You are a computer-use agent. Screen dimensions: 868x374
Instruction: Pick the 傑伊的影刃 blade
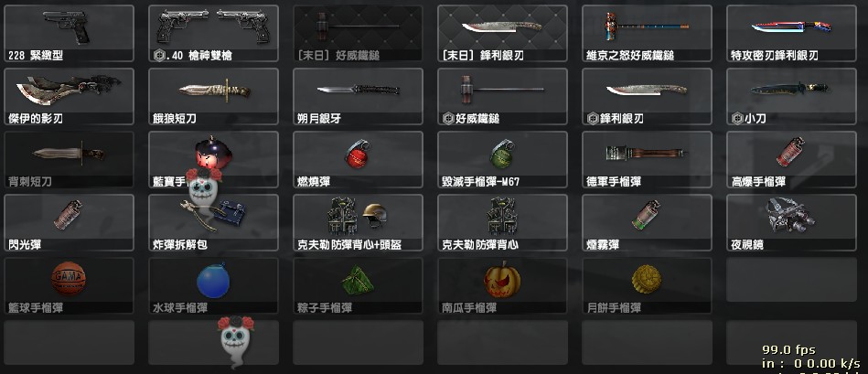click(x=69, y=96)
